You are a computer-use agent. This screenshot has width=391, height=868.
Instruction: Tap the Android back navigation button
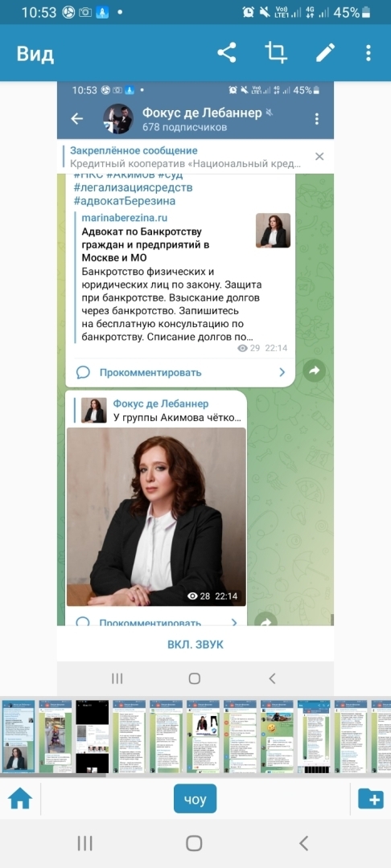click(x=303, y=843)
